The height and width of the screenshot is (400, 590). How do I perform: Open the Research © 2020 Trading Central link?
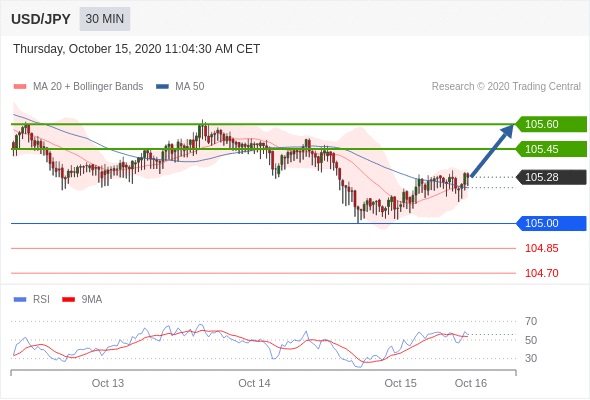coord(506,87)
